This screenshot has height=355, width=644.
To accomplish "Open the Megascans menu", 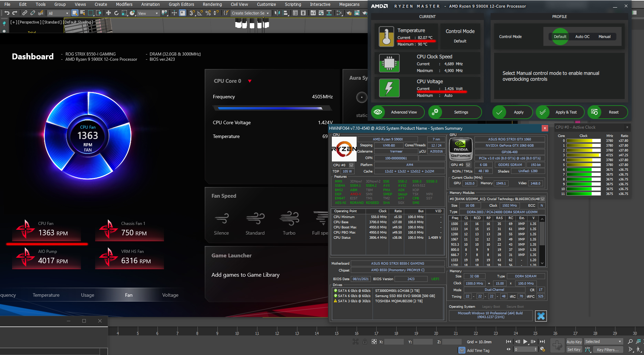I will 349,4.
